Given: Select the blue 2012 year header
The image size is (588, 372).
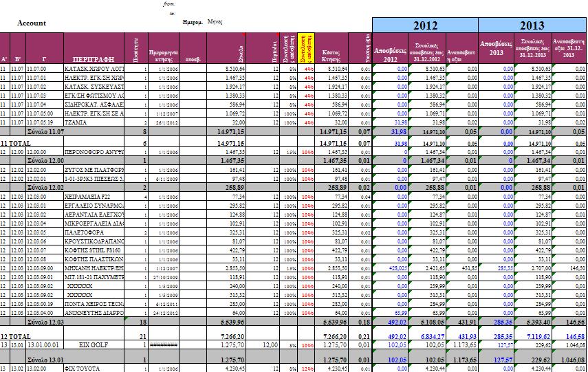Looking at the screenshot, I should tap(425, 25).
